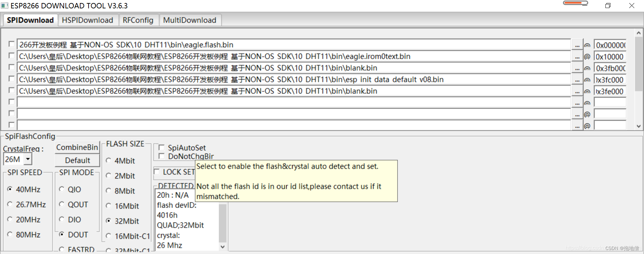644x254 pixels.
Task: Click detected info scrollbar thumb
Action: 222,223
